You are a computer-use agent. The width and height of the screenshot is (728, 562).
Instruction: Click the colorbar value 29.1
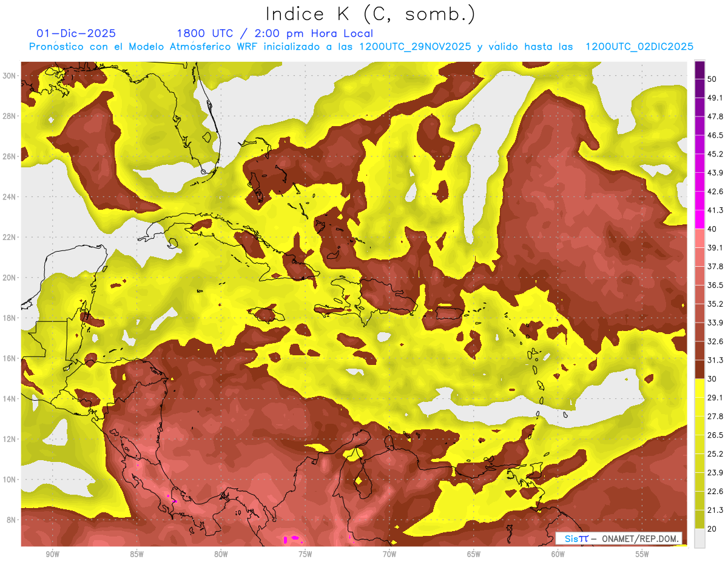click(x=715, y=398)
